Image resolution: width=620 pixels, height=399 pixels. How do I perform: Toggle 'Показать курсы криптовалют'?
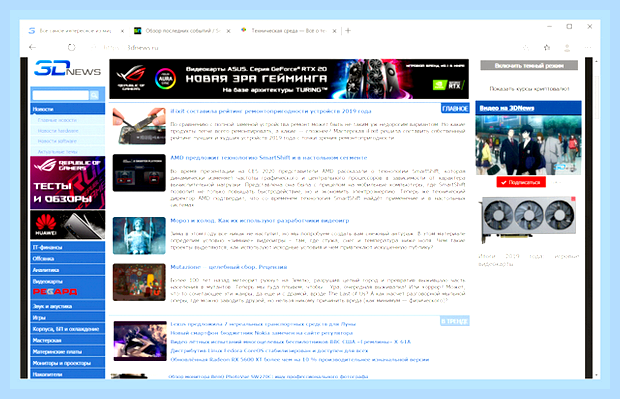click(529, 89)
